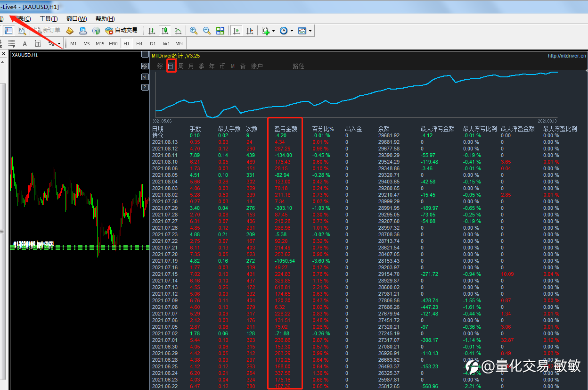Switch chart to candlestick display
Screen dimensions: 588x390
(165, 31)
